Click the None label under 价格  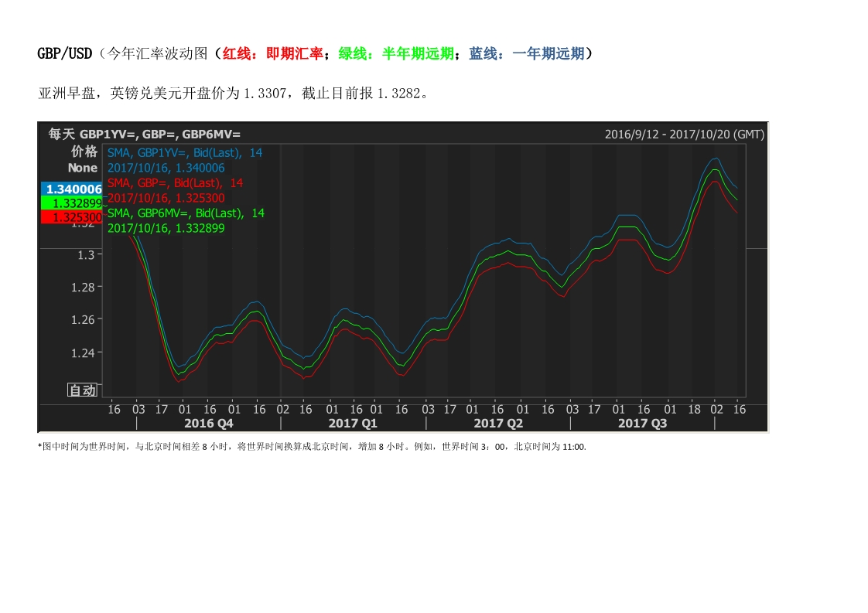coord(83,168)
